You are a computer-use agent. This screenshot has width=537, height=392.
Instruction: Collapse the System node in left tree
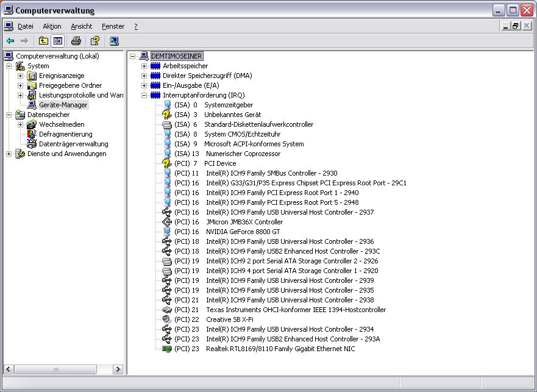point(9,66)
